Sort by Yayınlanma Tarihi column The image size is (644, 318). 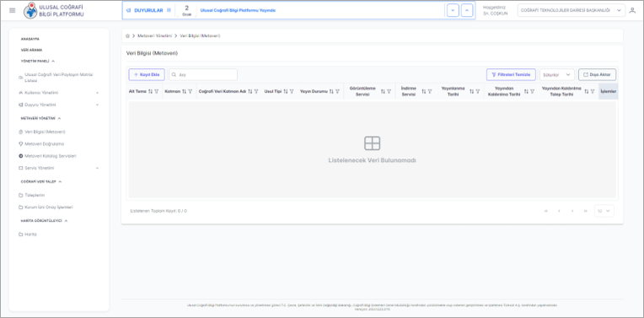click(471, 91)
